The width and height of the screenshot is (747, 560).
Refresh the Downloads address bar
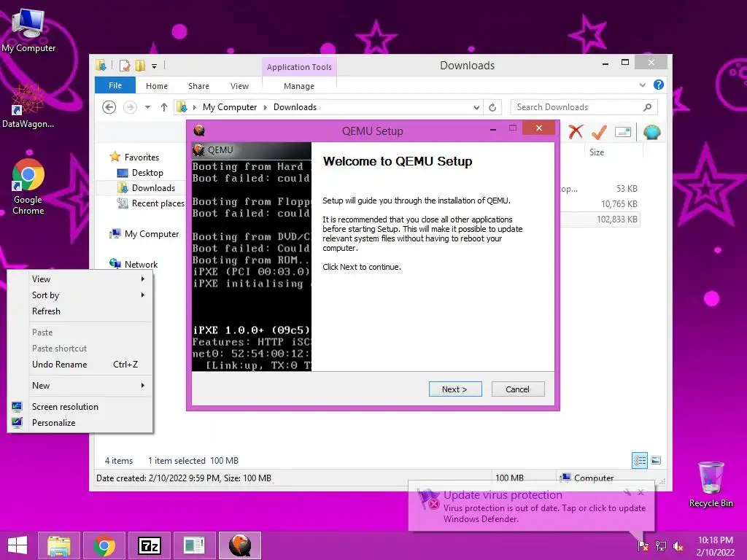pos(492,107)
